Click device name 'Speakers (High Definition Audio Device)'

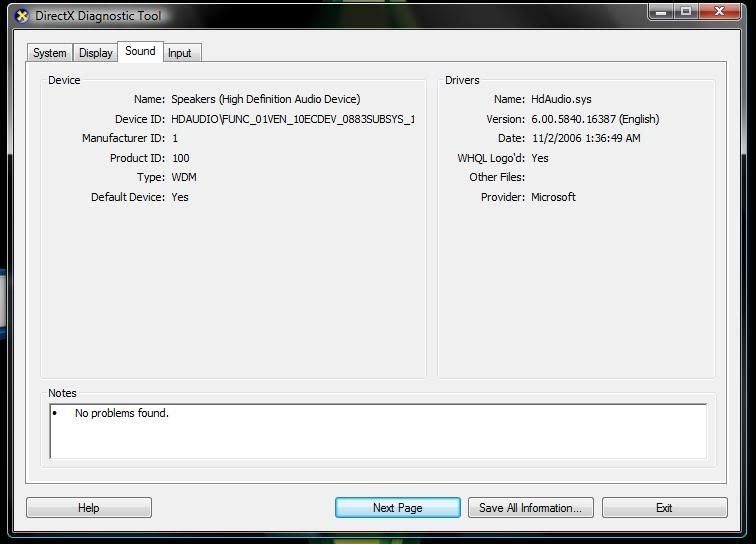266,99
